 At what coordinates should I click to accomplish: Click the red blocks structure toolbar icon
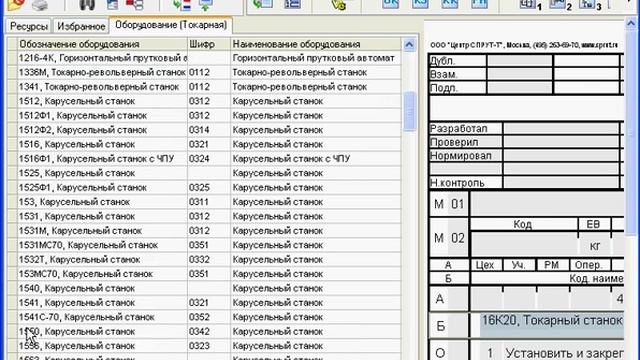134,4
